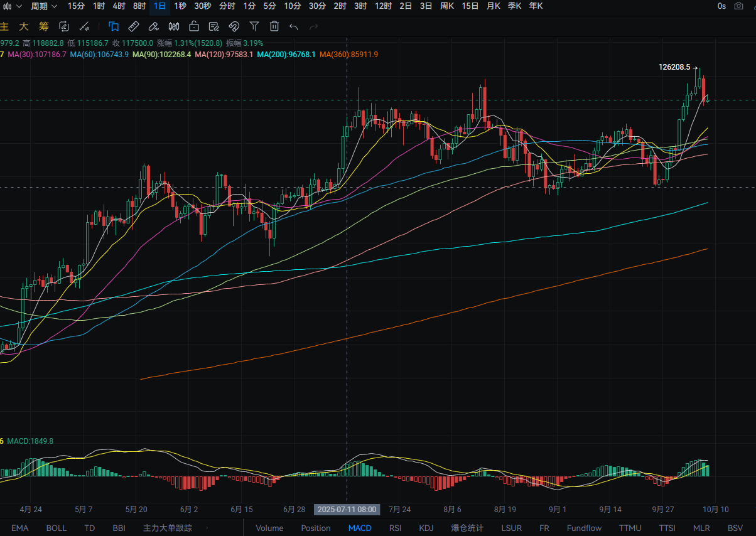This screenshot has height=536, width=756.
Task: Click the trash delete drawings icon
Action: coord(274,26)
